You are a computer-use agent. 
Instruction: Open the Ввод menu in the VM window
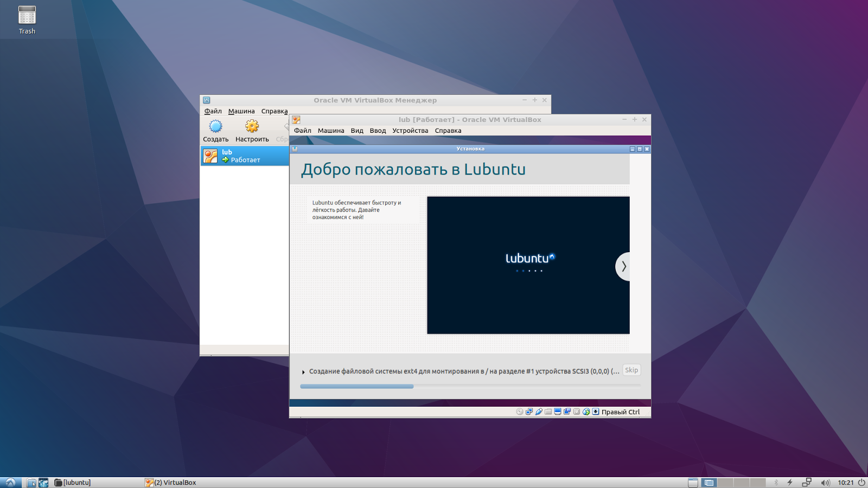click(x=378, y=131)
